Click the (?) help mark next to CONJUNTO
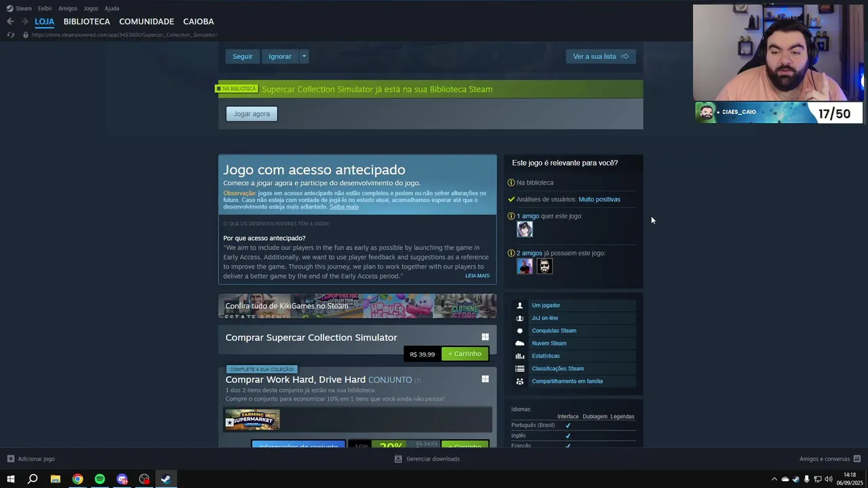This screenshot has height=488, width=868. click(418, 380)
